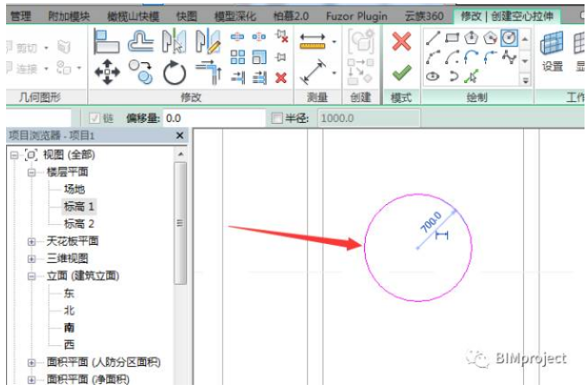Click the Aligned Dimension tool
This screenshot has height=391, width=588.
tap(313, 72)
